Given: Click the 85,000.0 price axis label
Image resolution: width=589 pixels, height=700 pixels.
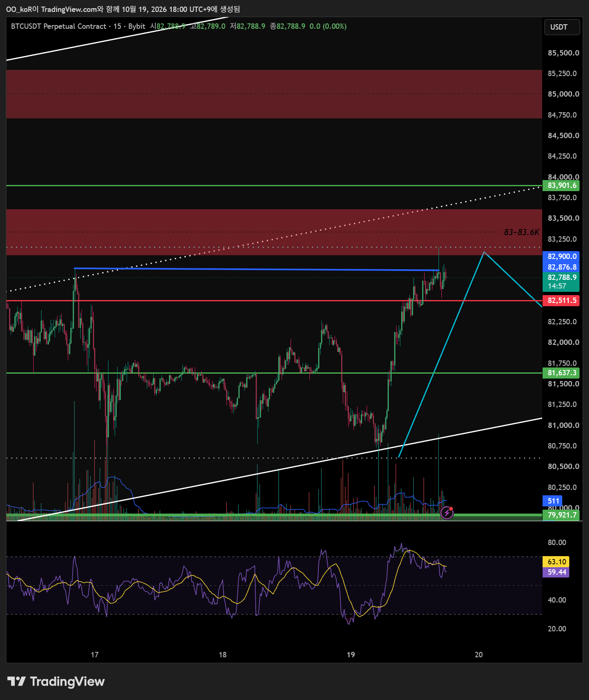Looking at the screenshot, I should tap(563, 94).
